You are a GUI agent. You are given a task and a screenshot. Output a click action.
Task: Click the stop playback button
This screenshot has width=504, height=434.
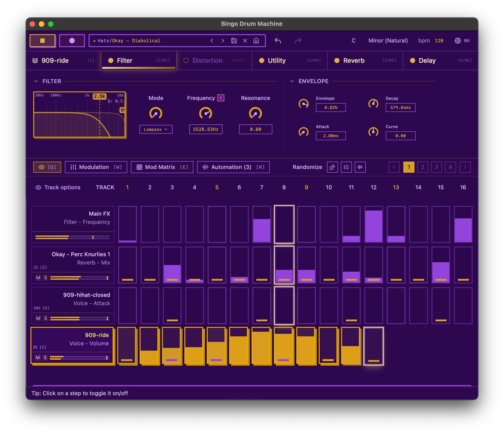point(42,41)
